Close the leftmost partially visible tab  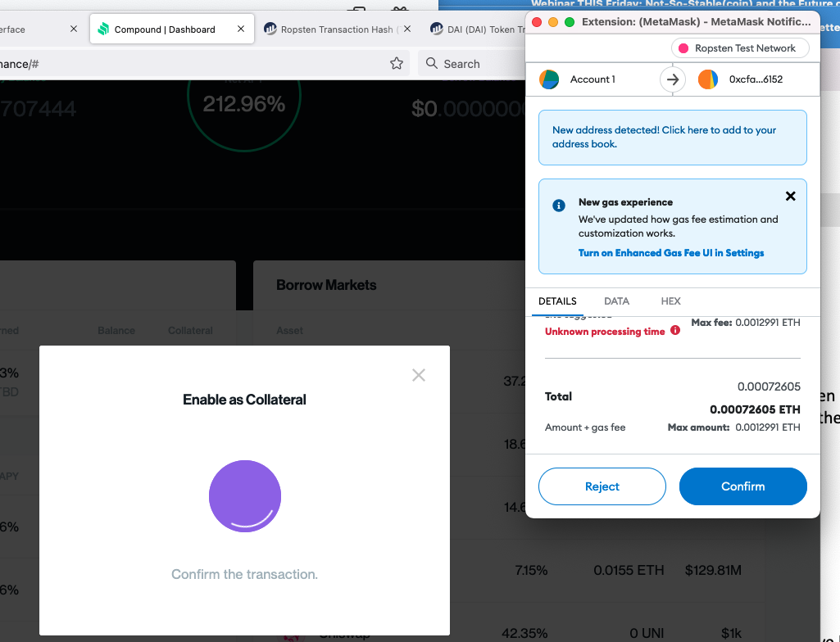[x=74, y=29]
